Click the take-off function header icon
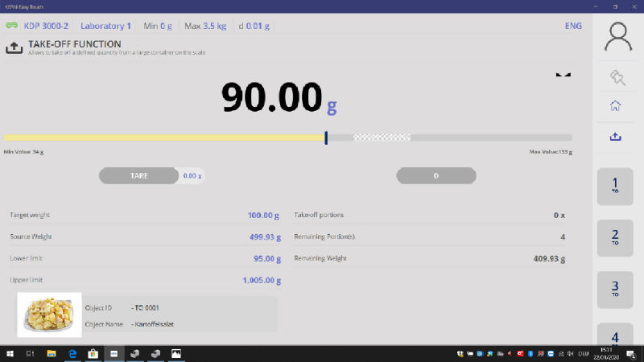The width and height of the screenshot is (644, 362). click(14, 48)
